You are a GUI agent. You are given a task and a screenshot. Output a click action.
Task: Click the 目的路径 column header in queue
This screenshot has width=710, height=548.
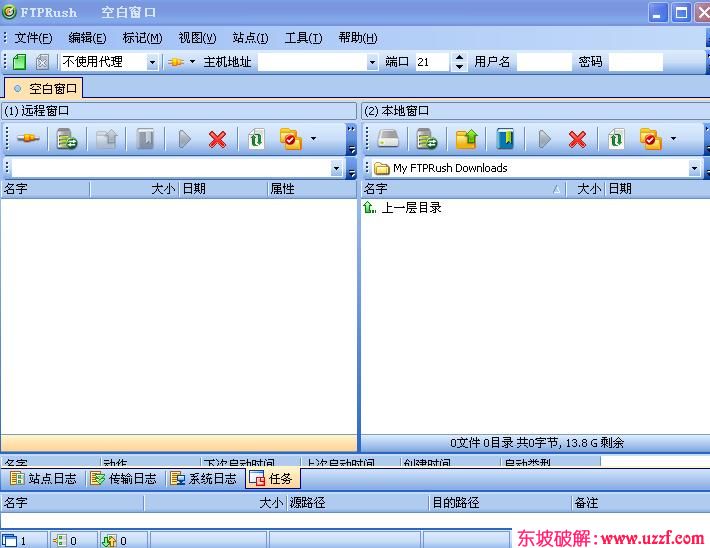(x=500, y=503)
